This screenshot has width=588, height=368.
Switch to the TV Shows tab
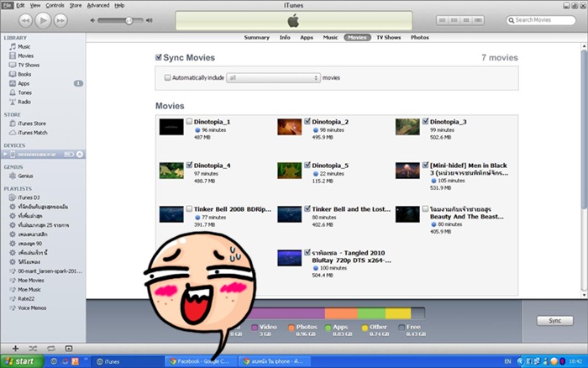(388, 38)
